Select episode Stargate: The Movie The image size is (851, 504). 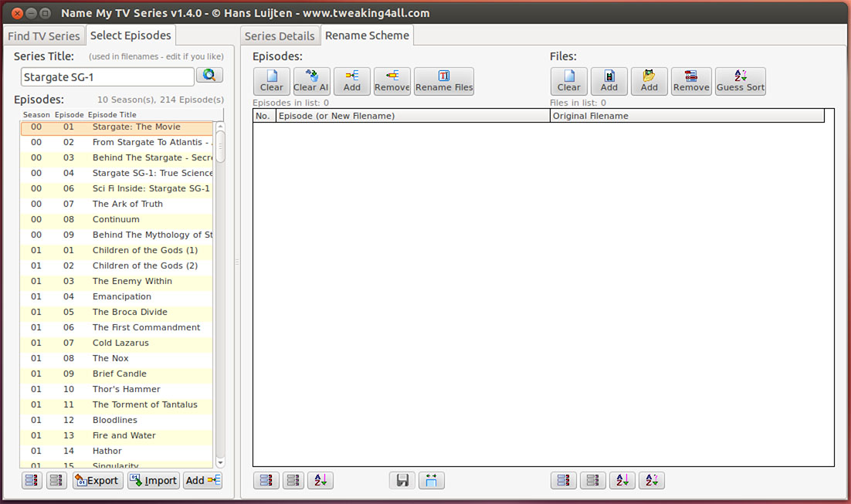[x=117, y=127]
